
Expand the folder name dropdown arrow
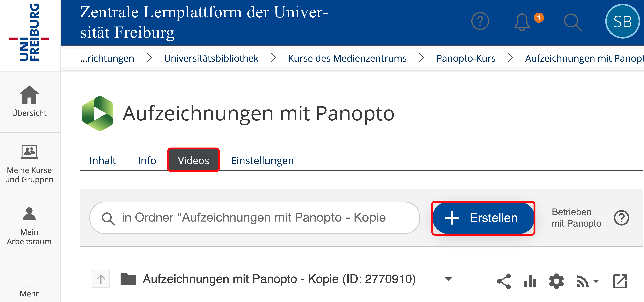pyautogui.click(x=448, y=279)
